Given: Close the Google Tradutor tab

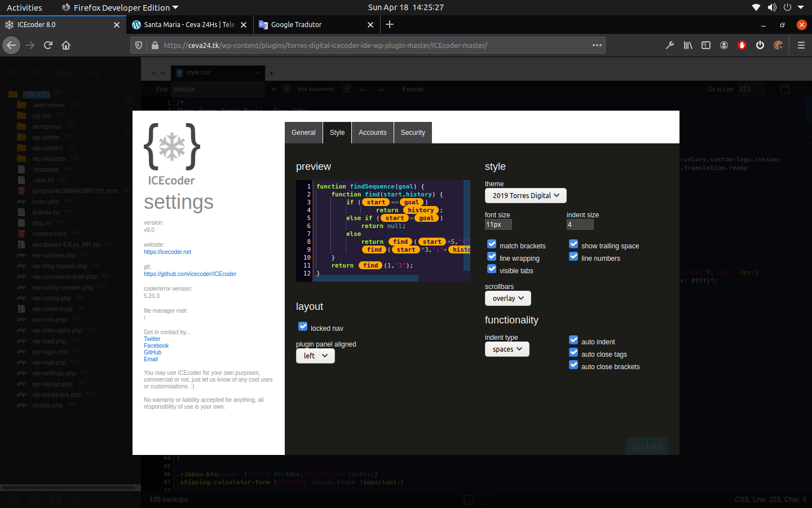Looking at the screenshot, I should click(x=370, y=25).
